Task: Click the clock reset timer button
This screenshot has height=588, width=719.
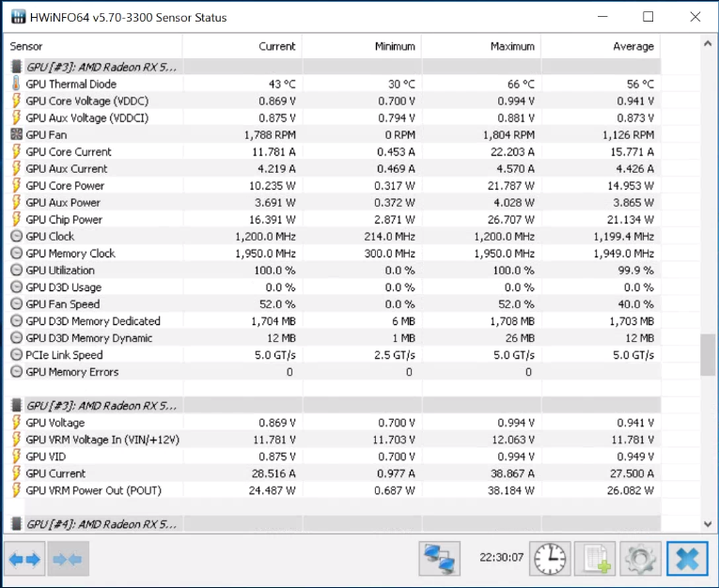Action: click(550, 559)
